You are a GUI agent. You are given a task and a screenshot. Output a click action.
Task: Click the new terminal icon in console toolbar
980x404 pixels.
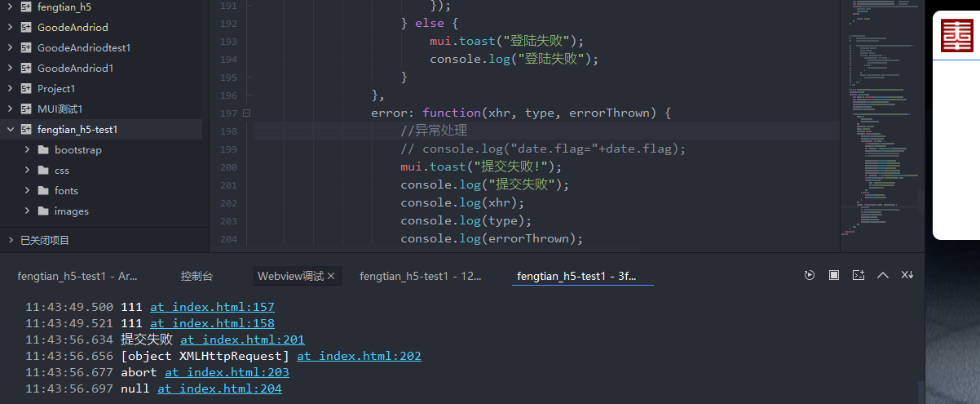pos(859,276)
